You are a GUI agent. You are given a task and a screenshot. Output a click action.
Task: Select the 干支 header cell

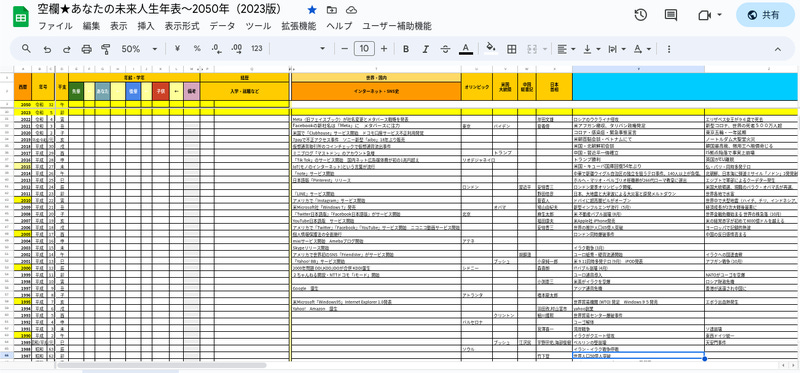(x=61, y=87)
